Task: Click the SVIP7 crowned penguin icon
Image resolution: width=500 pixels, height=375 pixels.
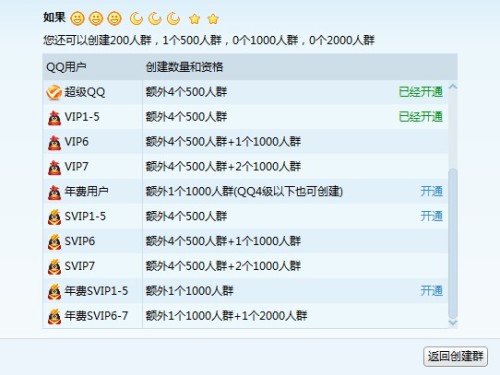Action: pos(54,266)
